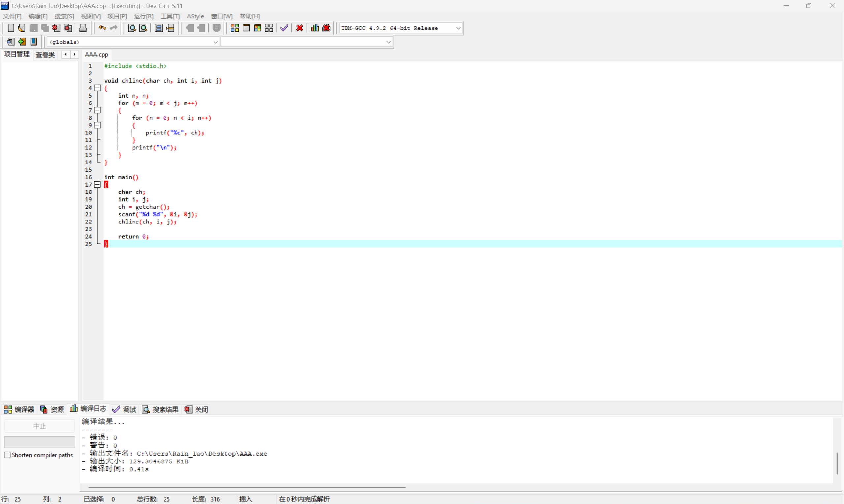Click the New file toolbar icon
Screen dimensions: 844x504
pyautogui.click(x=11, y=28)
